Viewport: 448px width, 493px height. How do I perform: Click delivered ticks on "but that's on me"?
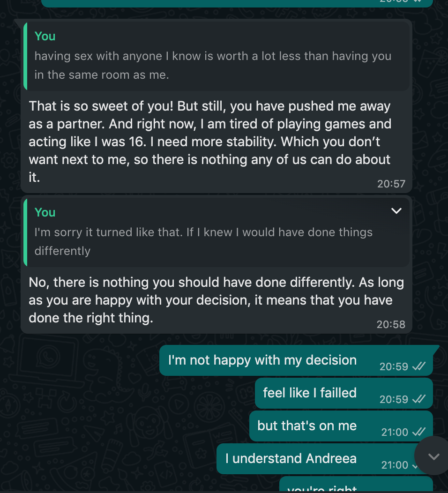tap(419, 432)
